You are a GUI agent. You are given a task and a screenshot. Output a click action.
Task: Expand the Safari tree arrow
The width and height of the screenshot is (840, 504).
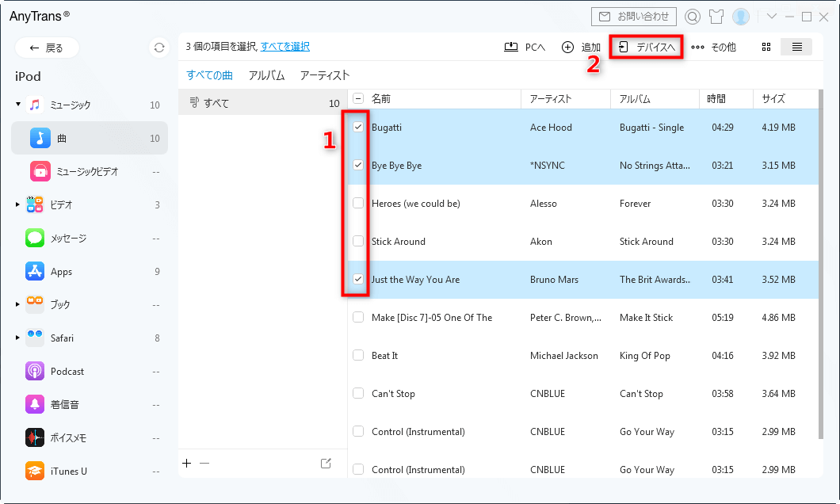tap(17, 338)
